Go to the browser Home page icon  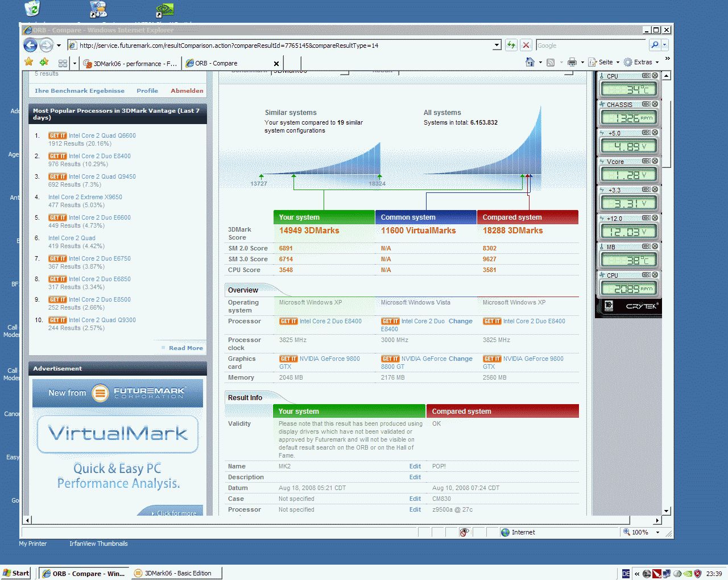[530, 62]
